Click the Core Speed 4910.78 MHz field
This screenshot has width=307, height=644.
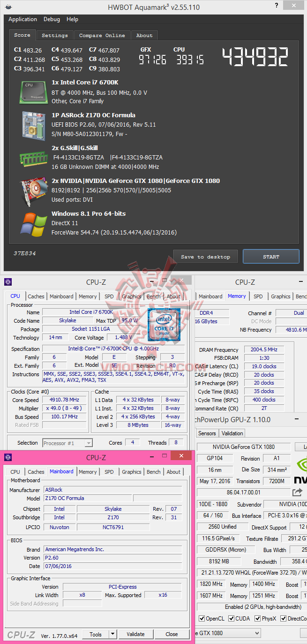[65, 400]
